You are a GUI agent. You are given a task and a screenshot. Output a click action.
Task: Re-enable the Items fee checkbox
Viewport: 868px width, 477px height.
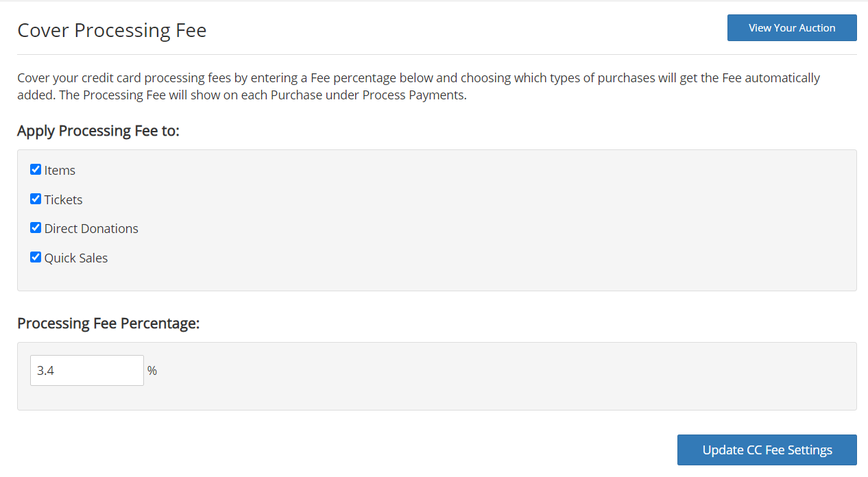point(35,169)
